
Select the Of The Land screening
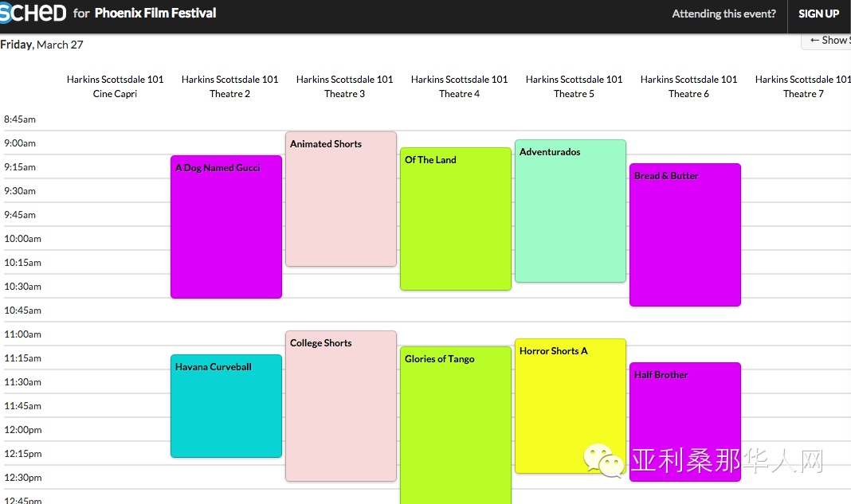pos(456,219)
